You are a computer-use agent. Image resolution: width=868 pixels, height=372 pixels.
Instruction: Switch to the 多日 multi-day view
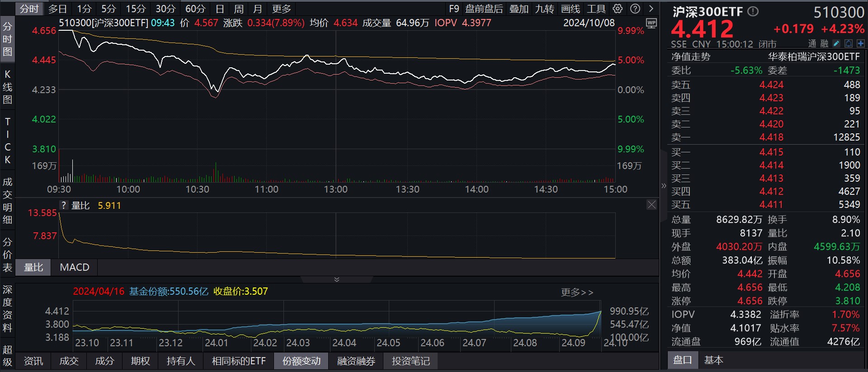click(x=57, y=9)
